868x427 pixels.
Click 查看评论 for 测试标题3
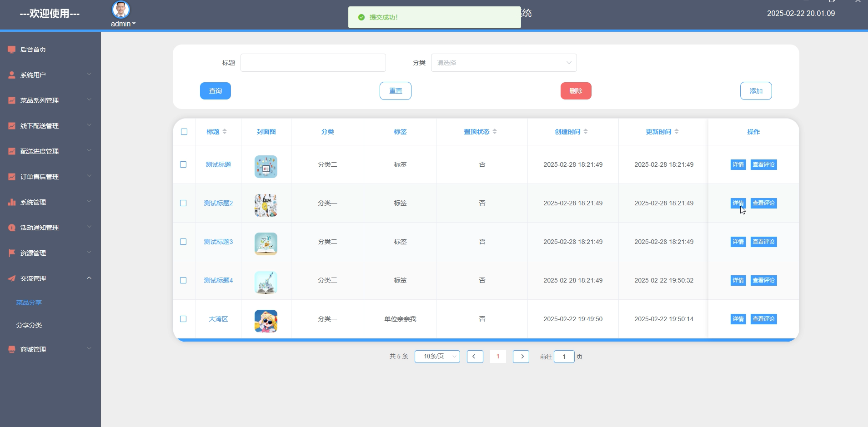coord(764,242)
